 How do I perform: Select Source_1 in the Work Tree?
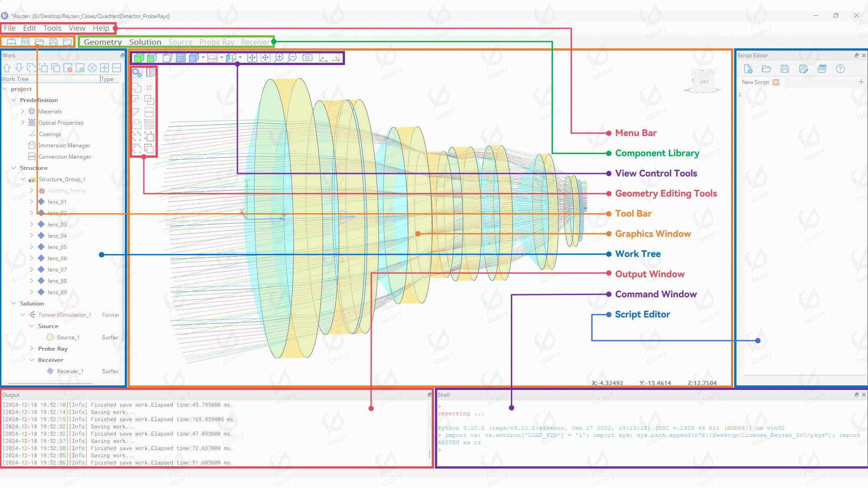coord(68,338)
